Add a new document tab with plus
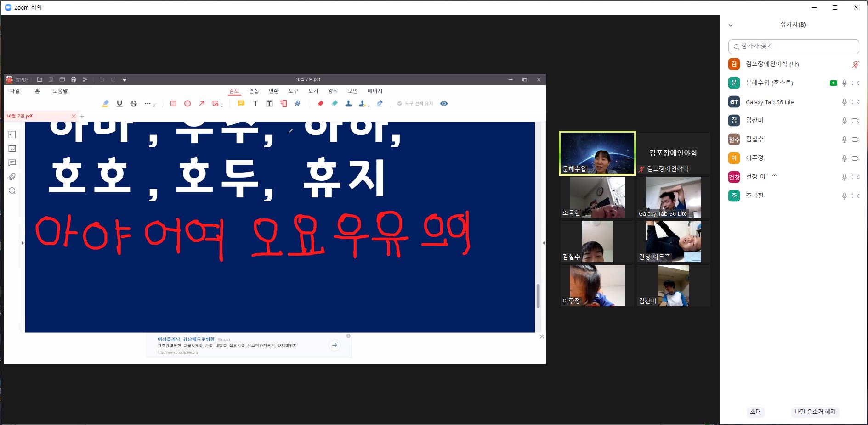This screenshot has width=868, height=425. pos(82,116)
